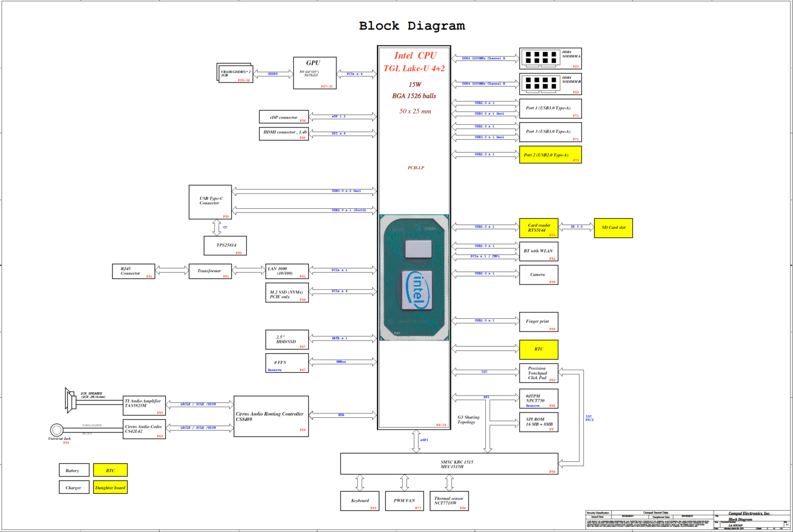Image resolution: width=793 pixels, height=532 pixels.
Task: Click the yellow Daughter board legend box
Action: 110,487
